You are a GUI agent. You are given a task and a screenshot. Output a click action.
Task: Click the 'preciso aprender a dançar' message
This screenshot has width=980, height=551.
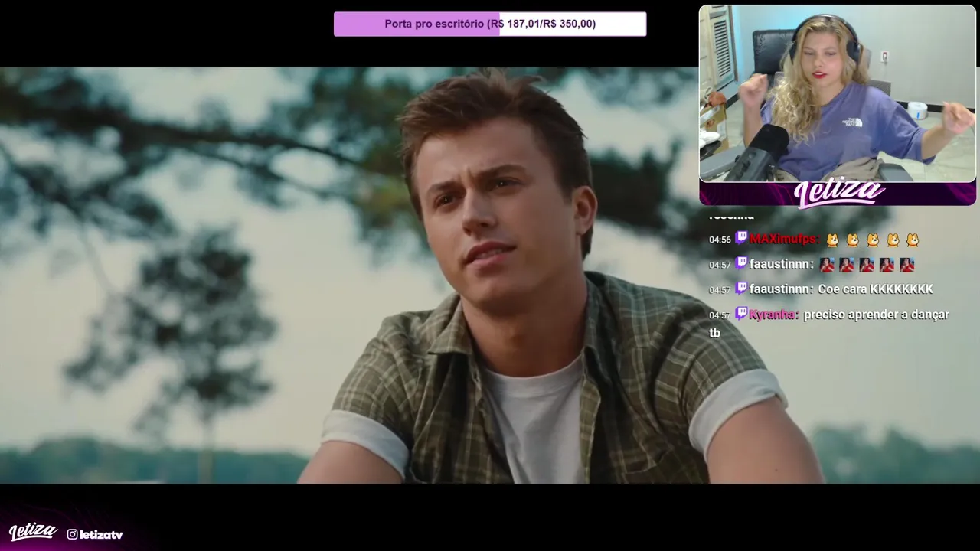pos(877,315)
